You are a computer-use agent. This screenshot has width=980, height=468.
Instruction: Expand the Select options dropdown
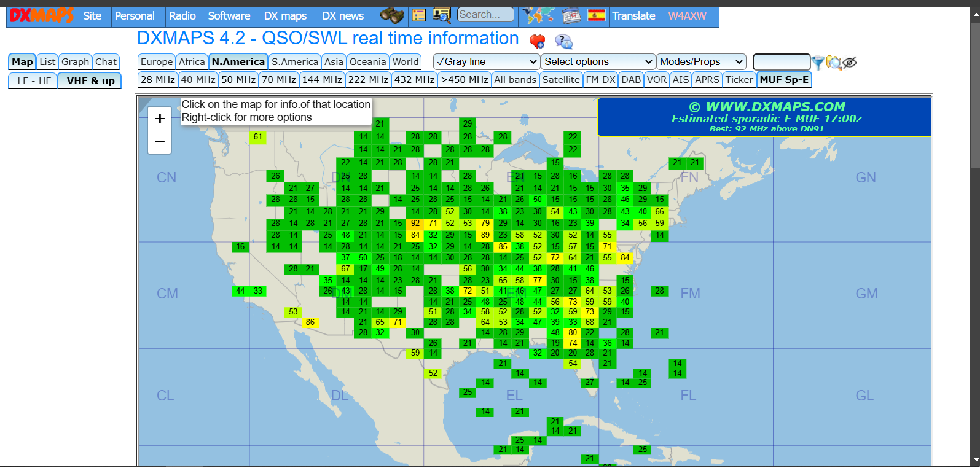pyautogui.click(x=598, y=61)
